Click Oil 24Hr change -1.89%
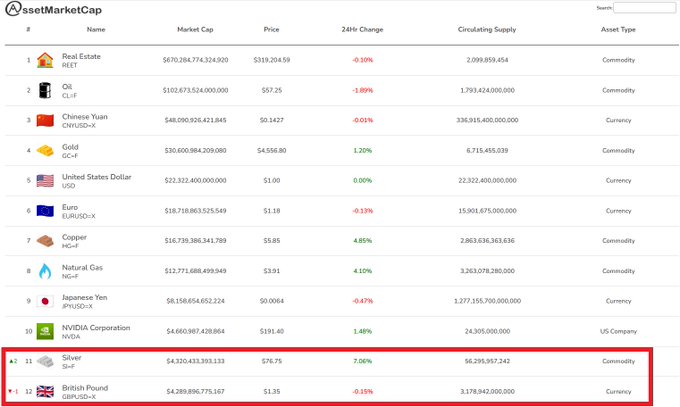Image resolution: width=680 pixels, height=407 pixels. click(363, 90)
